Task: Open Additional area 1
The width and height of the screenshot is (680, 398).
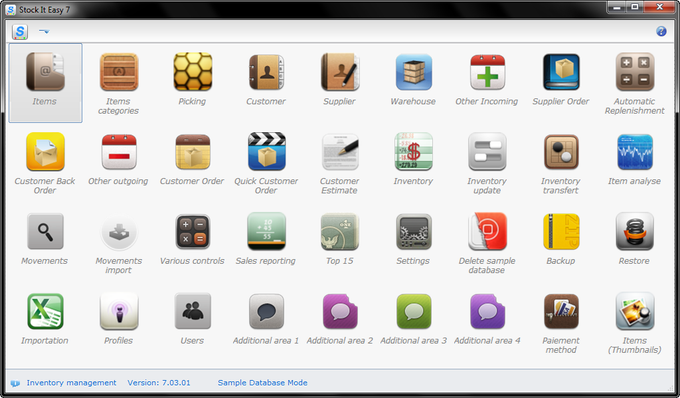Action: [x=266, y=311]
